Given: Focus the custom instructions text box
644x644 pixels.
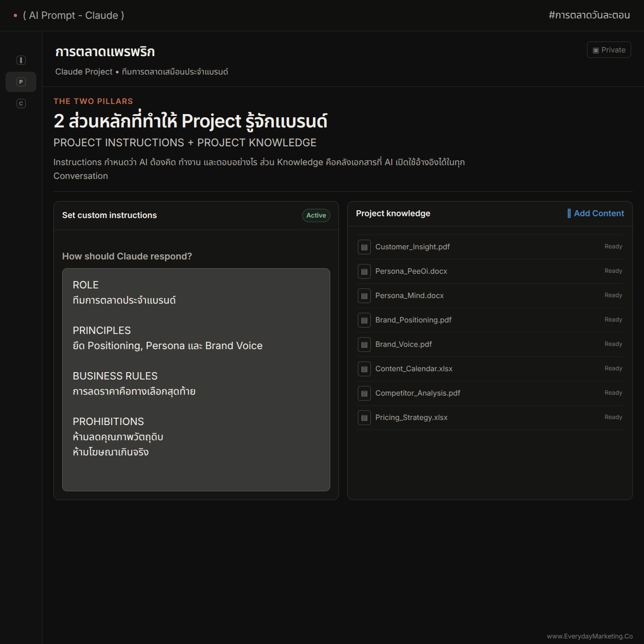Looking at the screenshot, I should tap(196, 379).
